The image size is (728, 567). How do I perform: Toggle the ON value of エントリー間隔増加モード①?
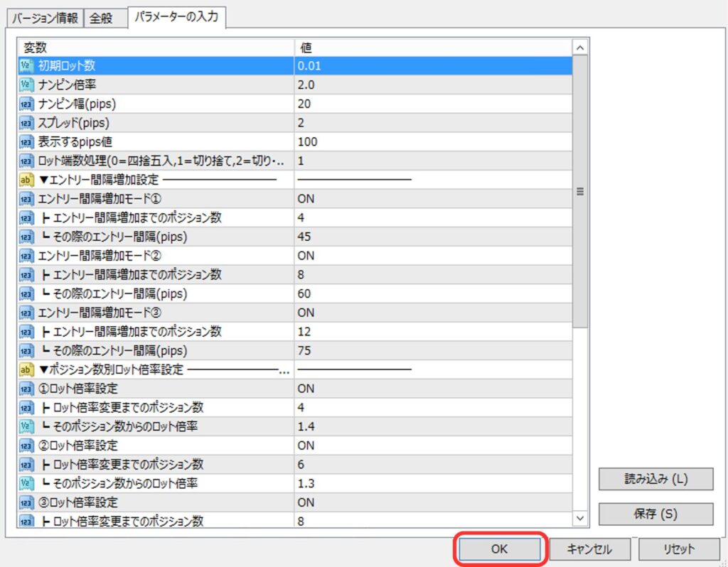(306, 199)
